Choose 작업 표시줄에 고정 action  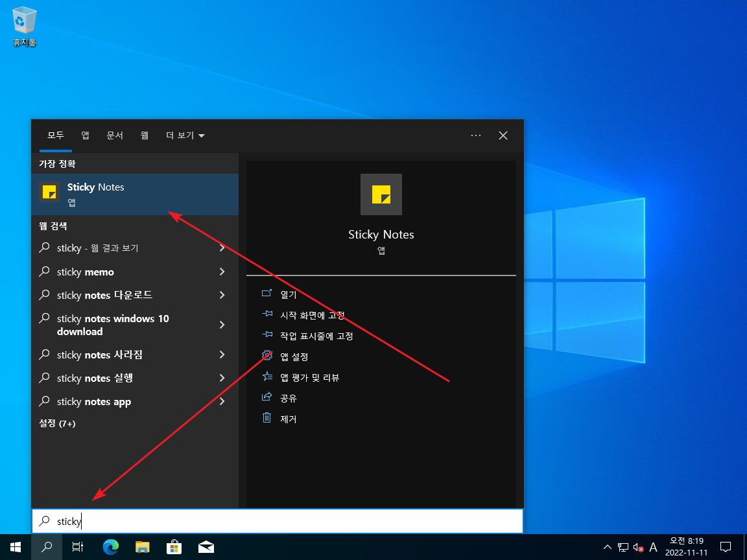[x=317, y=336]
